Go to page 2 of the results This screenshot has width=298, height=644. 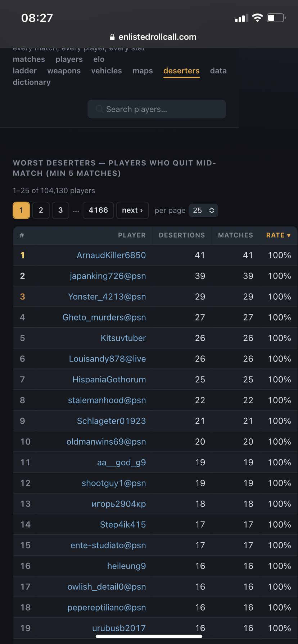[41, 210]
